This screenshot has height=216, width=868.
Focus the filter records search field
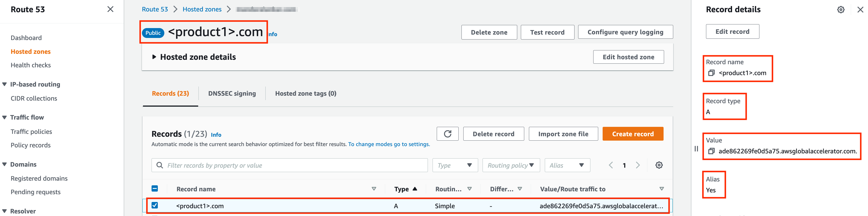click(289, 165)
